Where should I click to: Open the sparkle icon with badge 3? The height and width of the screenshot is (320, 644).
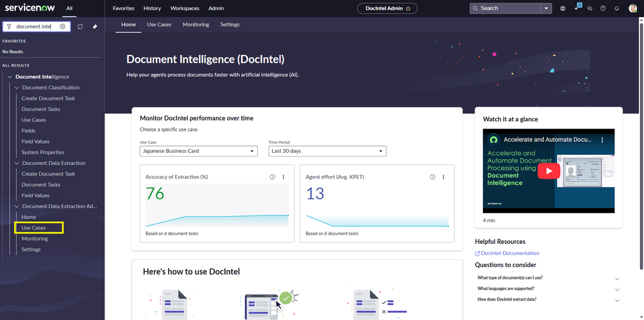577,8
